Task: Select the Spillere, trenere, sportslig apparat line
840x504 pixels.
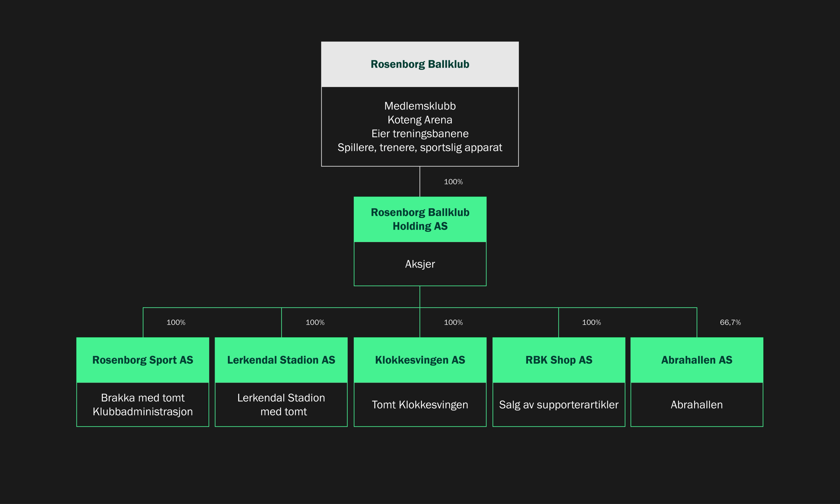Action: [420, 147]
